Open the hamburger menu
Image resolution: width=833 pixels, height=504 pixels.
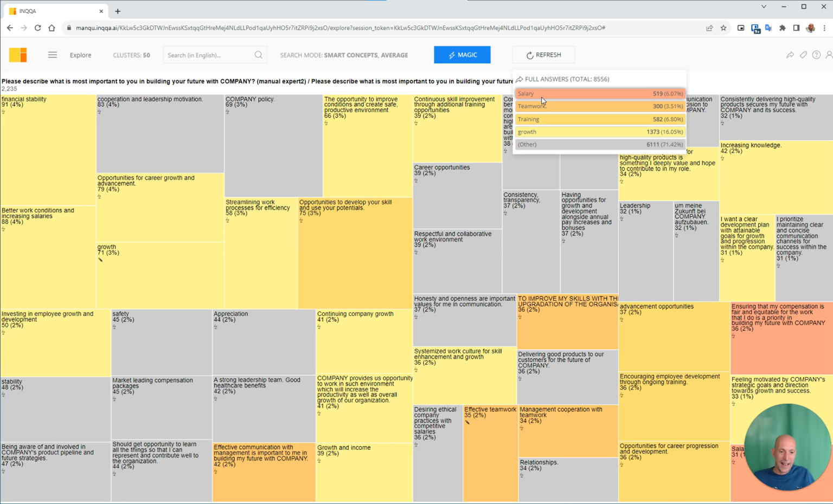point(52,55)
